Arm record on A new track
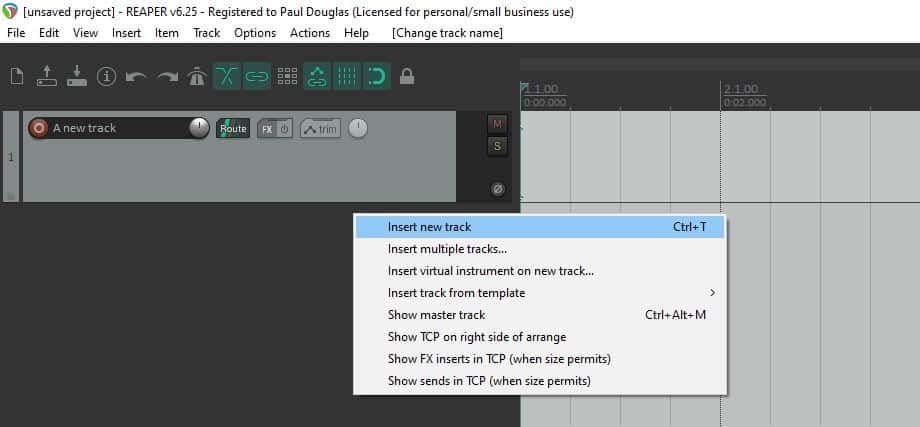The image size is (920, 427). tap(39, 128)
